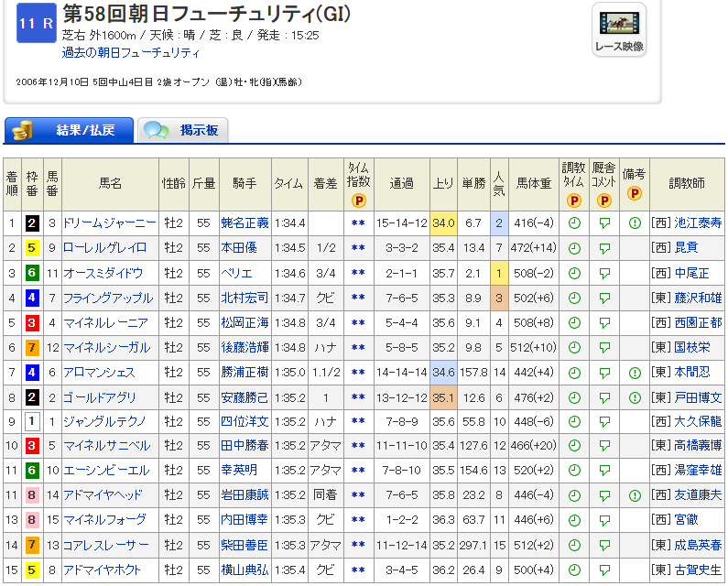Open jockey page for 安藤勝己
Screen dimensions: 728x586
point(244,397)
